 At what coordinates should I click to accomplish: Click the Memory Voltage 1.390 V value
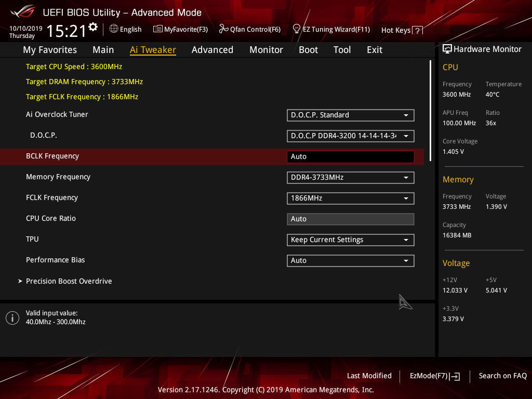click(496, 207)
